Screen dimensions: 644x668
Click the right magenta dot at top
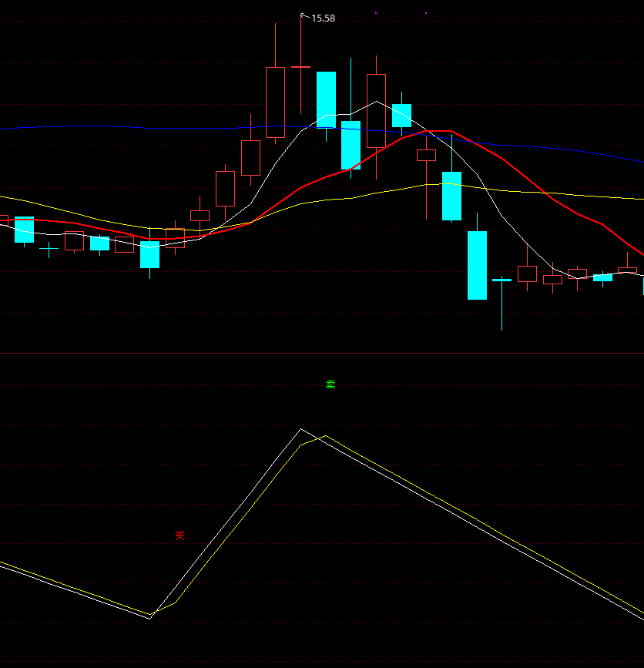(426, 13)
